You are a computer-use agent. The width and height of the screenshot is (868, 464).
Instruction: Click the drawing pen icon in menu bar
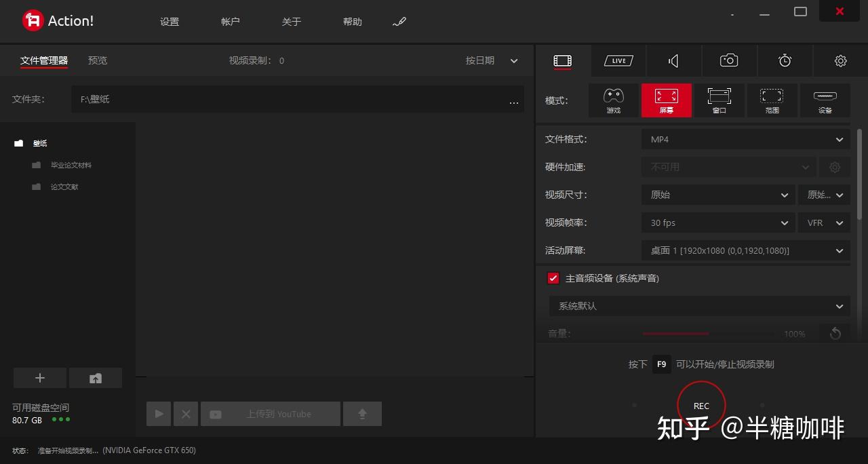(399, 22)
